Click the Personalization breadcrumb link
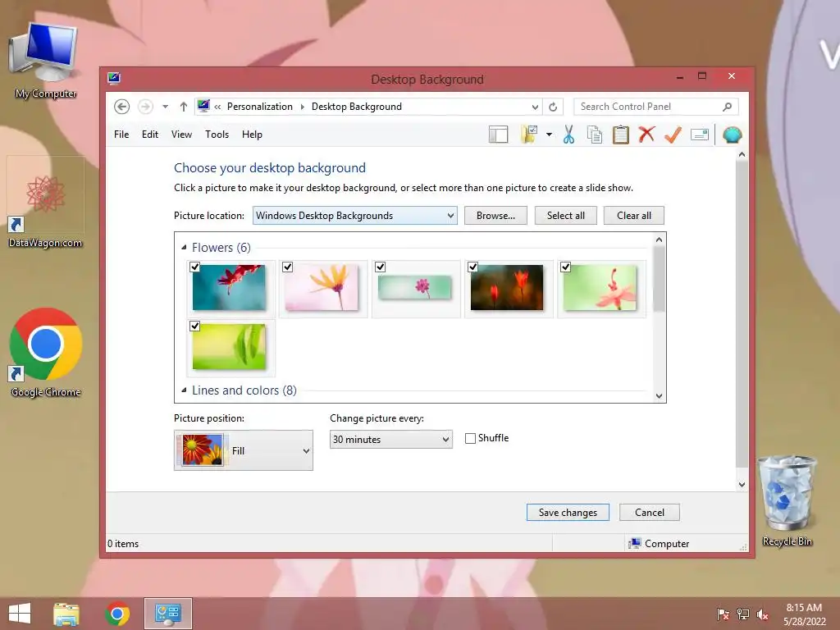The width and height of the screenshot is (840, 630). pyautogui.click(x=260, y=107)
